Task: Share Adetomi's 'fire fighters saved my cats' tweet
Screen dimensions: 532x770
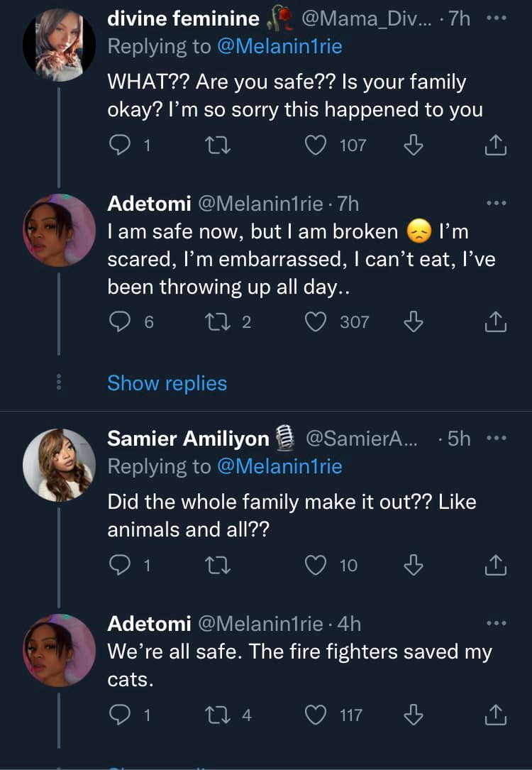Action: click(x=496, y=715)
